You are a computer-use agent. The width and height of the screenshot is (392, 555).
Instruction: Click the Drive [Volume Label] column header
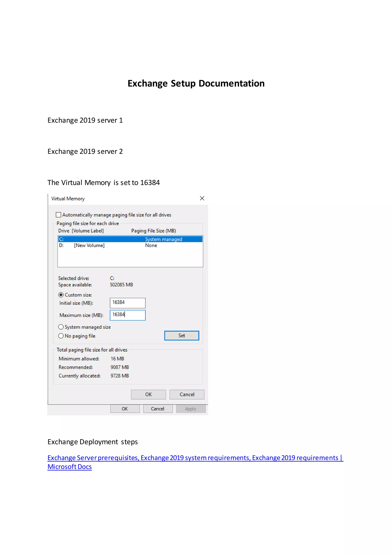(81, 231)
